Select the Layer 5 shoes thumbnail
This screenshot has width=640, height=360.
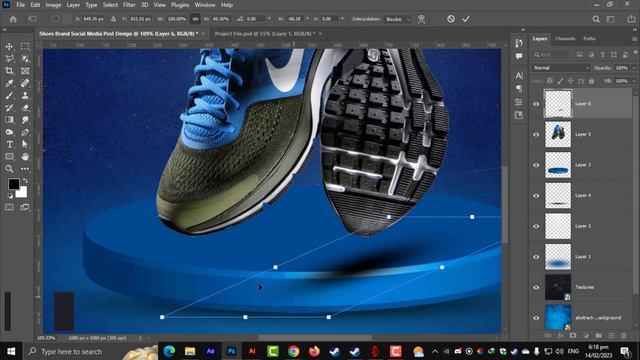[558, 134]
